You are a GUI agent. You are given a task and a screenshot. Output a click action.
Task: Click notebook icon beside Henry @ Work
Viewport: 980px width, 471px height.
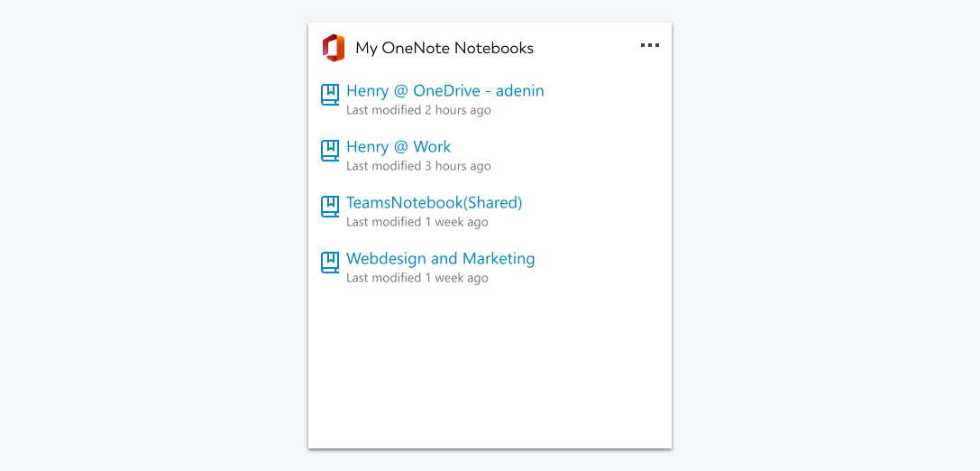click(330, 151)
